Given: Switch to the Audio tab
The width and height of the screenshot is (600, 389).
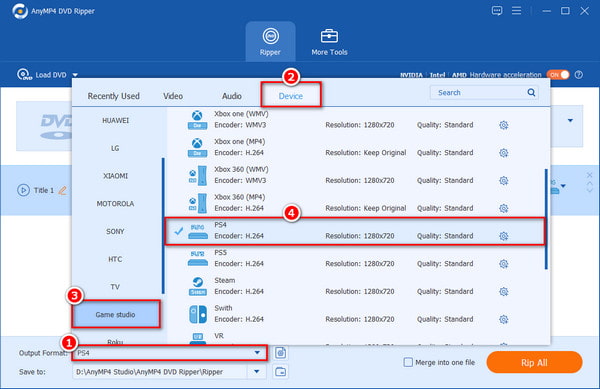Looking at the screenshot, I should [x=232, y=96].
